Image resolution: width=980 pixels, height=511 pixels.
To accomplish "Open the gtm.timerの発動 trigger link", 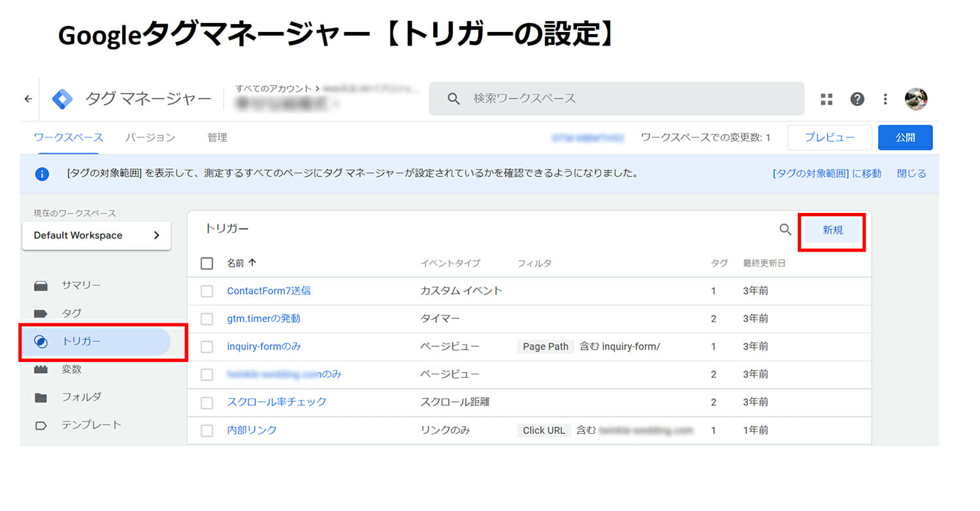I will click(x=263, y=319).
